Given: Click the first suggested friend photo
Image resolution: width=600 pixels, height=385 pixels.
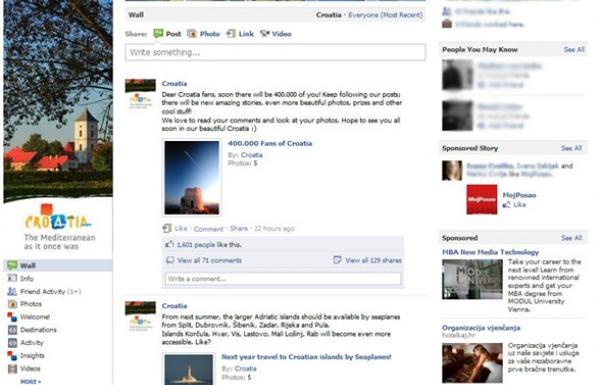Looking at the screenshot, I should (457, 75).
